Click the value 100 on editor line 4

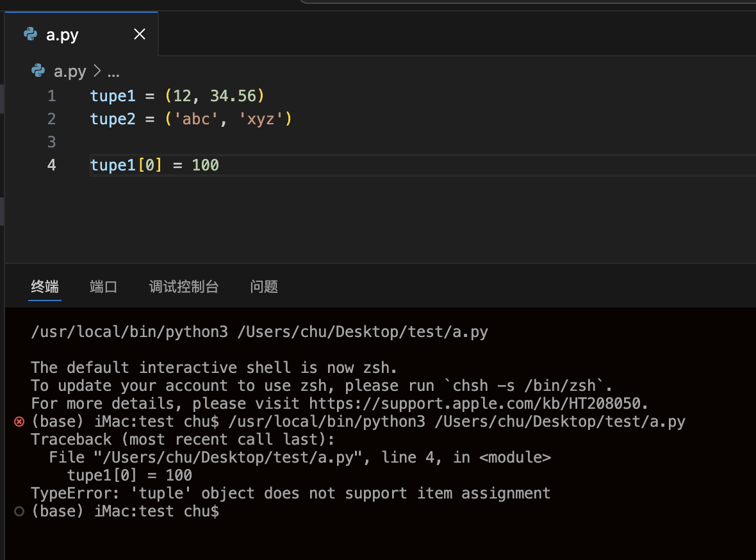click(205, 165)
